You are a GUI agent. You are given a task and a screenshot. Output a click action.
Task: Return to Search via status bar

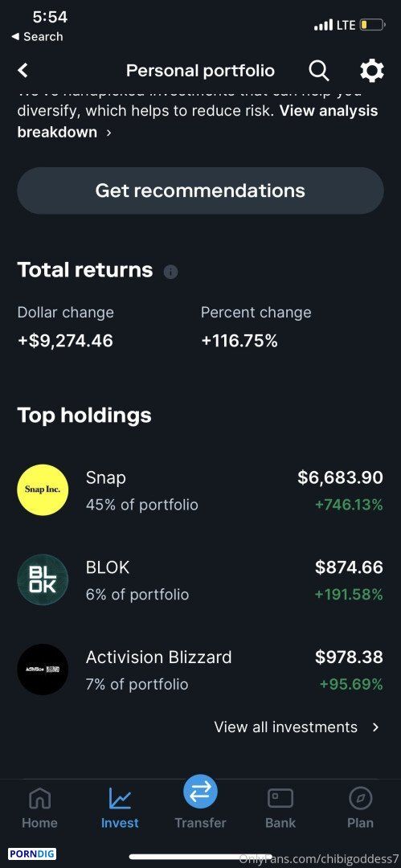(37, 37)
